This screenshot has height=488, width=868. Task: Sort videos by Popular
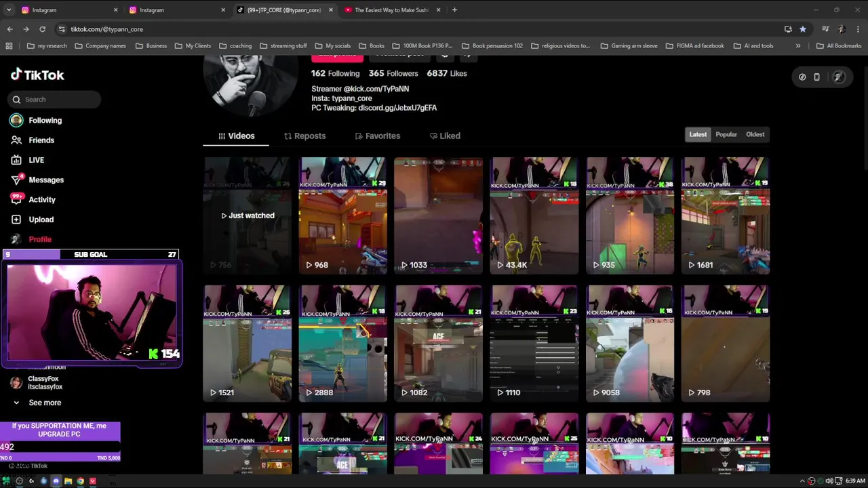[x=726, y=134]
